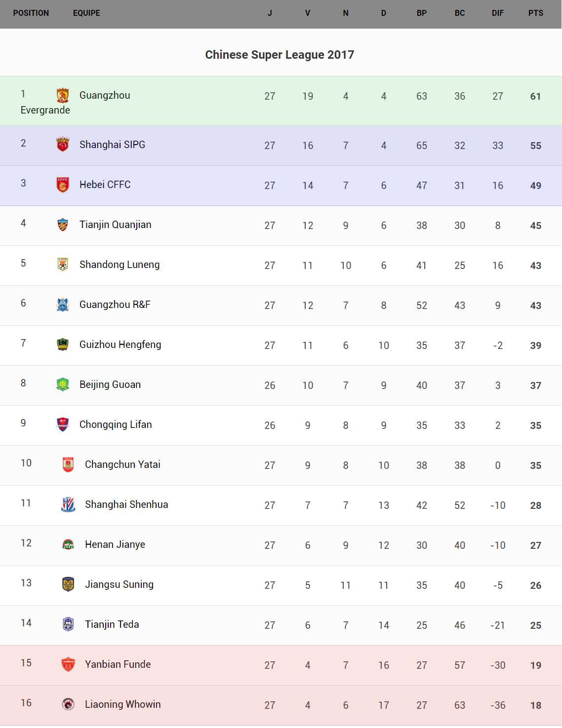Click the Shanghai Shenhua club logo

pyautogui.click(x=68, y=504)
